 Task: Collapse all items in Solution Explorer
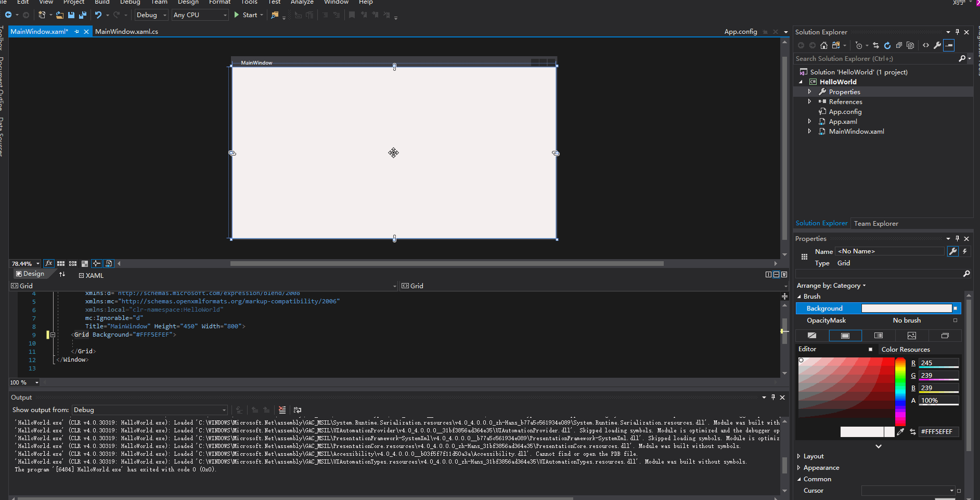pyautogui.click(x=899, y=45)
